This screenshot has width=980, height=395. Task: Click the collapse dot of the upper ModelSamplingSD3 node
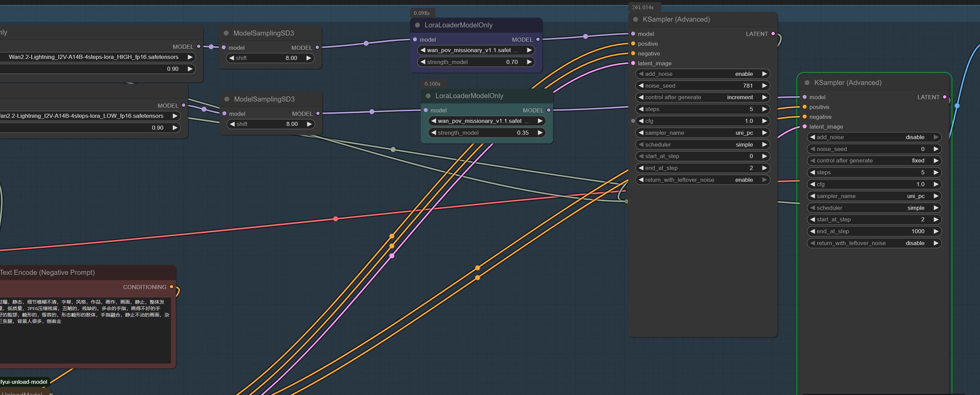[226, 33]
